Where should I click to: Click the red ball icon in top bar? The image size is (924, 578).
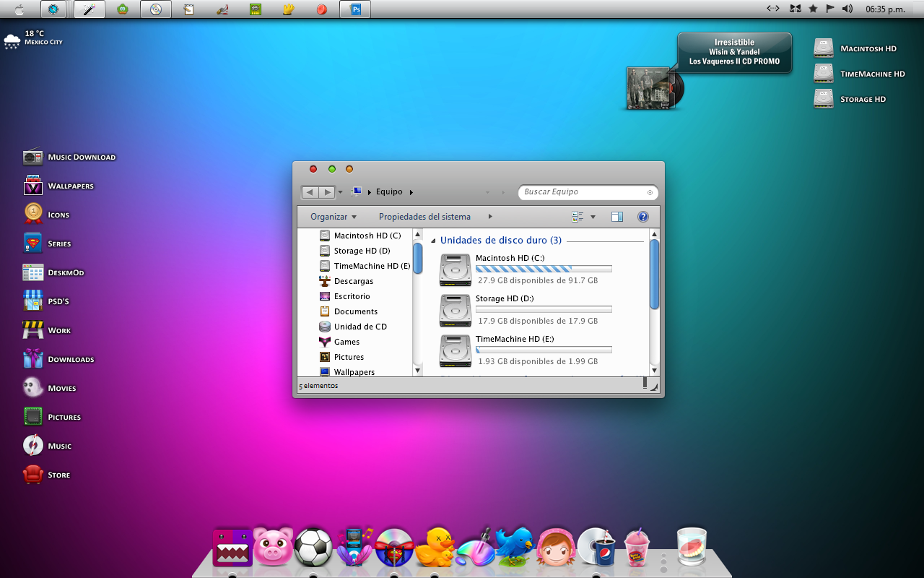[x=322, y=9]
